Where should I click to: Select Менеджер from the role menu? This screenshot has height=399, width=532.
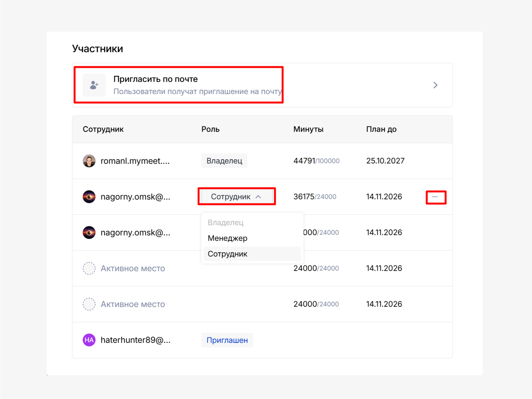[x=227, y=238]
